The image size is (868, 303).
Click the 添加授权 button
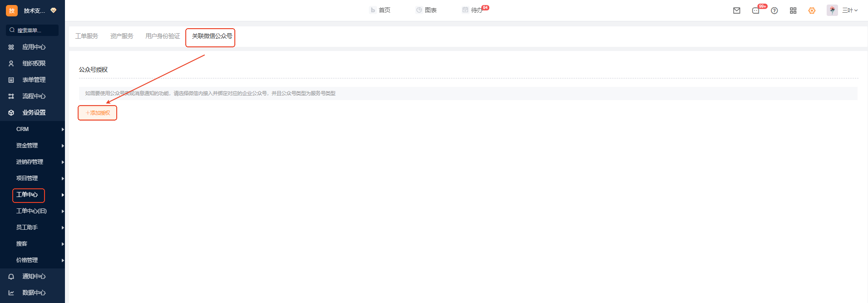(98, 113)
